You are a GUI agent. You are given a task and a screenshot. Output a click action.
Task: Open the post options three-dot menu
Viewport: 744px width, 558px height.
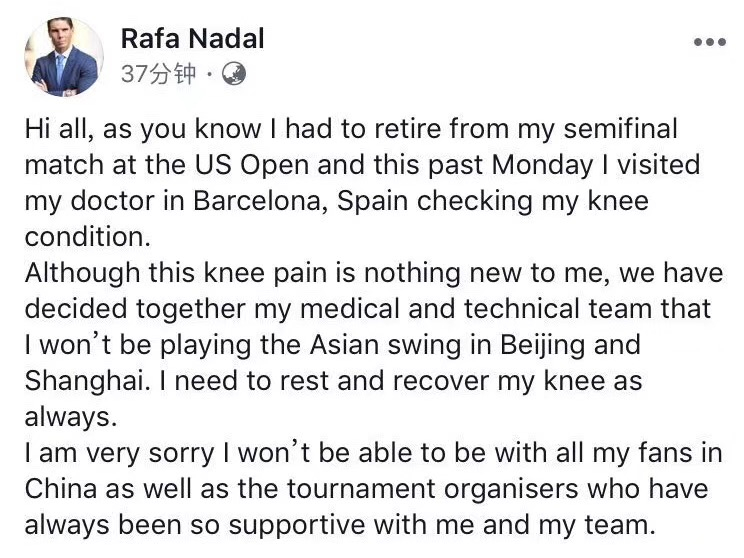(709, 42)
